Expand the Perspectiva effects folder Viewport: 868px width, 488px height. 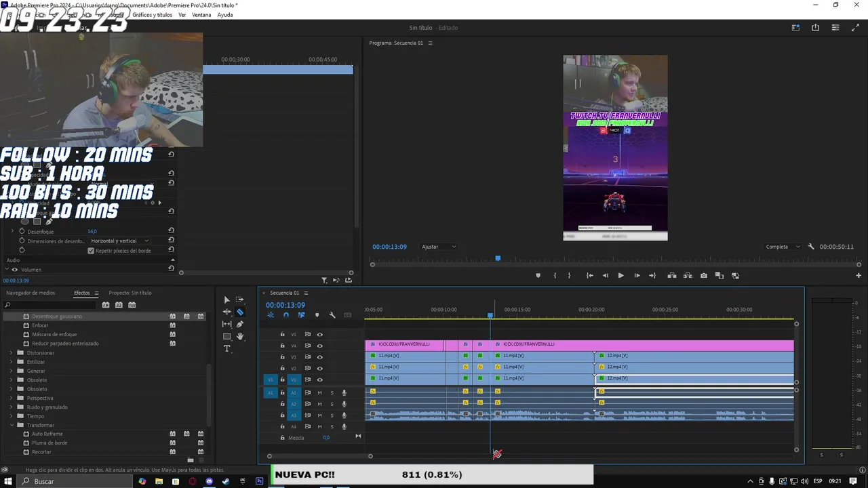point(11,398)
